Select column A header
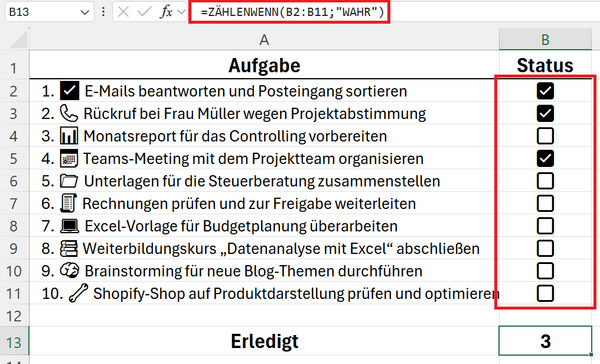 (x=264, y=39)
